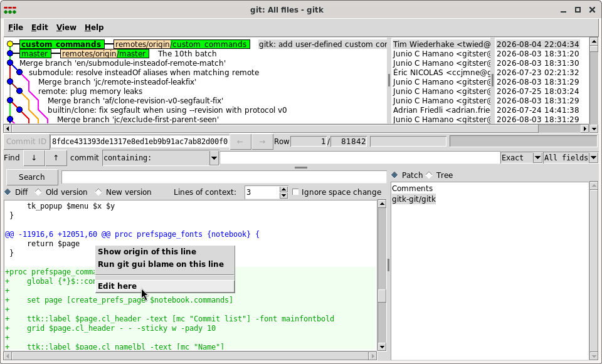Open the File menu
602x364 pixels.
pyautogui.click(x=15, y=27)
